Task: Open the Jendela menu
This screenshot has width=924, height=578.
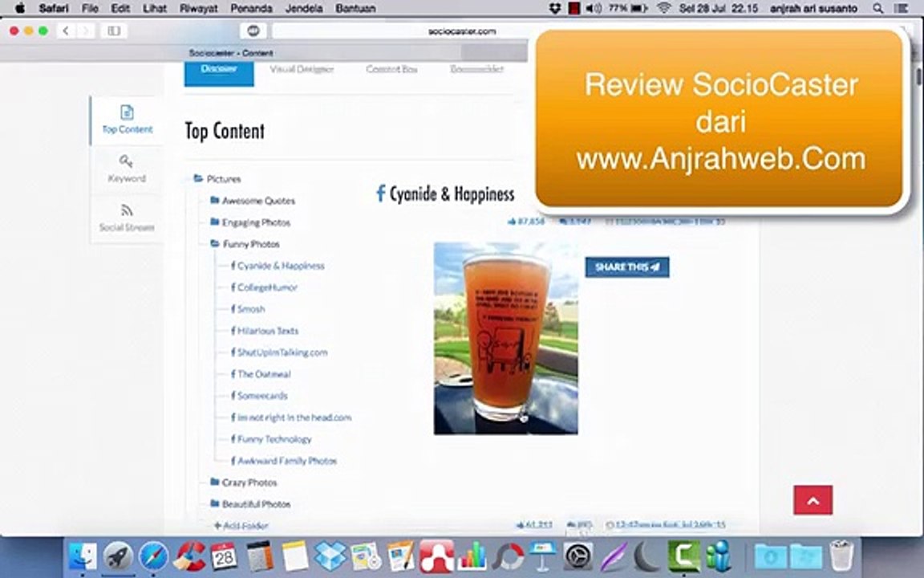Action: pyautogui.click(x=304, y=8)
